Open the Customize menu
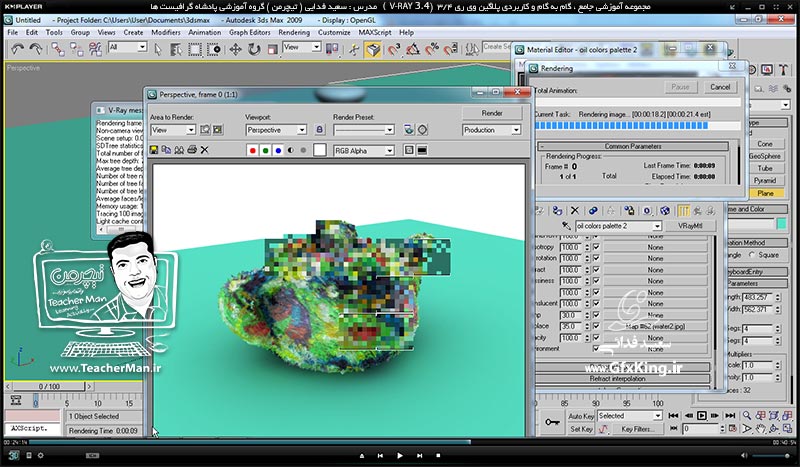Screen dimensions: 800x467 tap(334, 32)
